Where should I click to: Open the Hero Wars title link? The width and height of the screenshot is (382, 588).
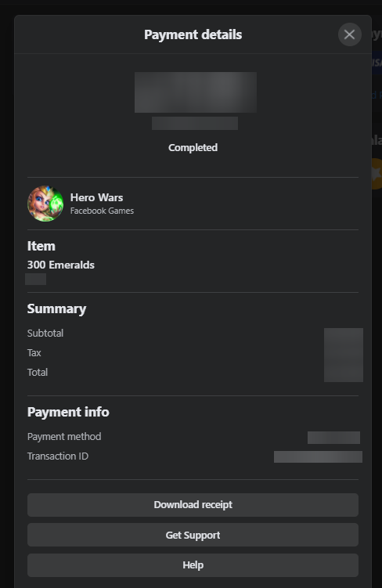click(97, 197)
